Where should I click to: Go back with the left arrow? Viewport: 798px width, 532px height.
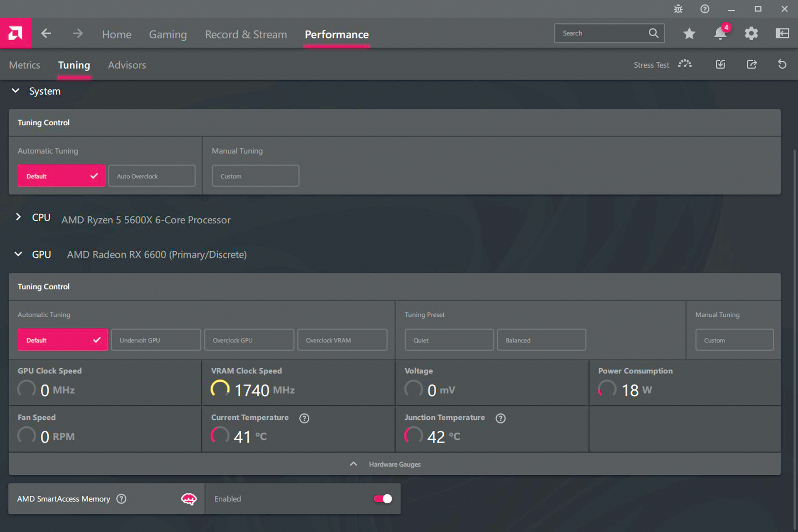(x=46, y=34)
